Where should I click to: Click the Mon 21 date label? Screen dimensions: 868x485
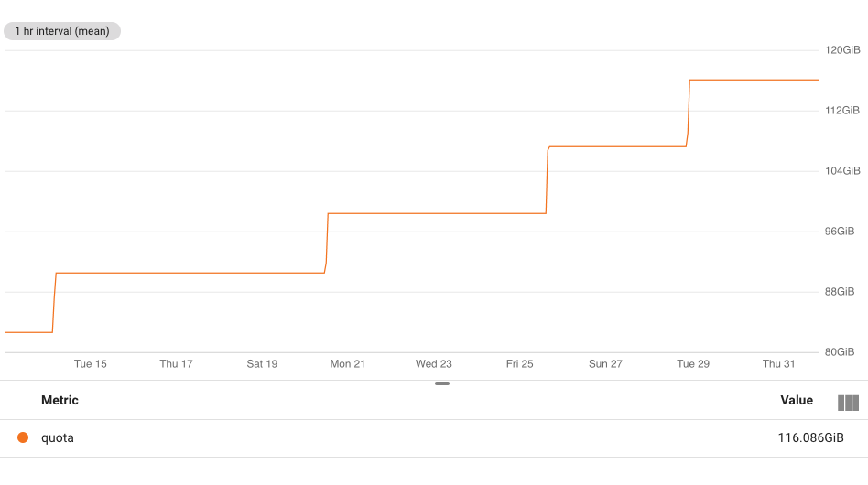point(348,364)
